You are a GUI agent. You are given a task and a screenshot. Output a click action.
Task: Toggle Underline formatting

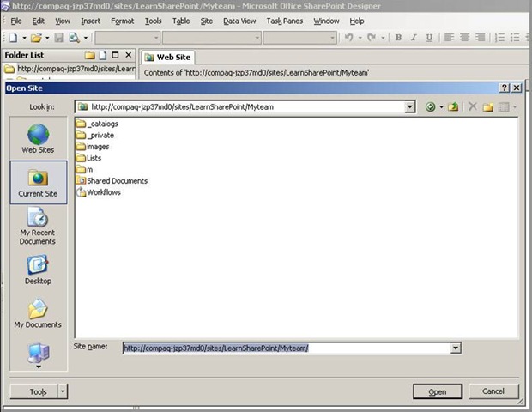[x=429, y=37]
